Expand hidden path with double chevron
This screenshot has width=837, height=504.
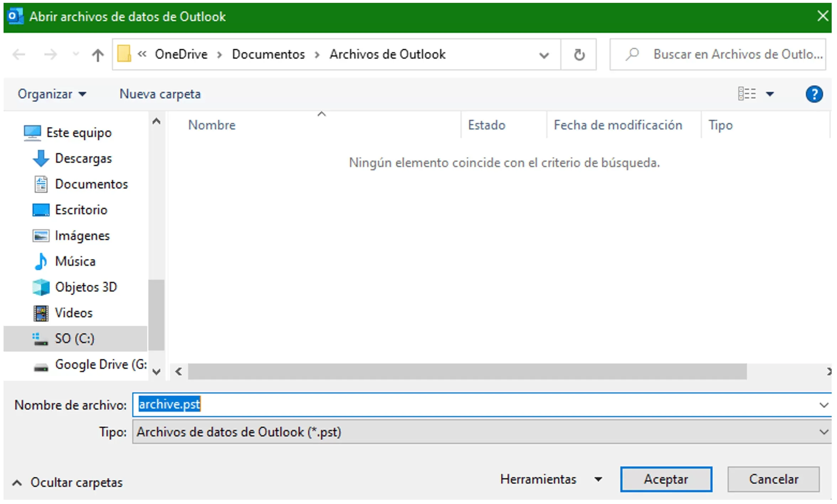click(142, 54)
